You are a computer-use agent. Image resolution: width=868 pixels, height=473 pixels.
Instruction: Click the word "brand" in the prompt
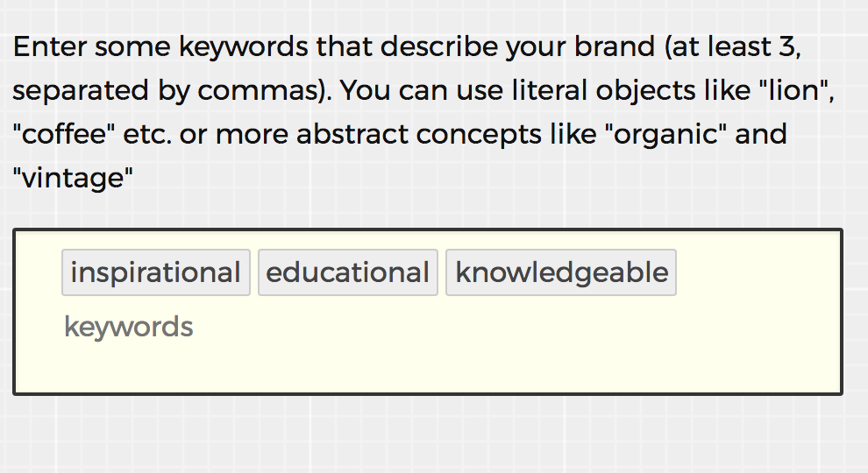(615, 46)
